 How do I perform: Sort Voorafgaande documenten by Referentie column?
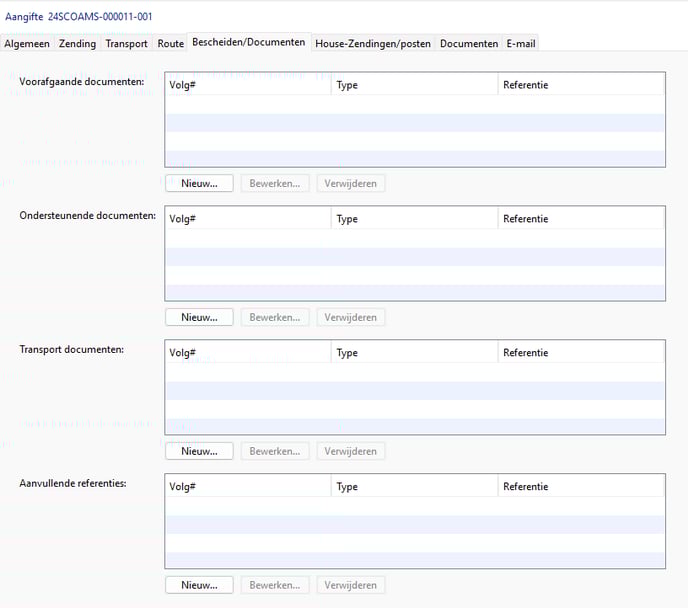pos(581,85)
